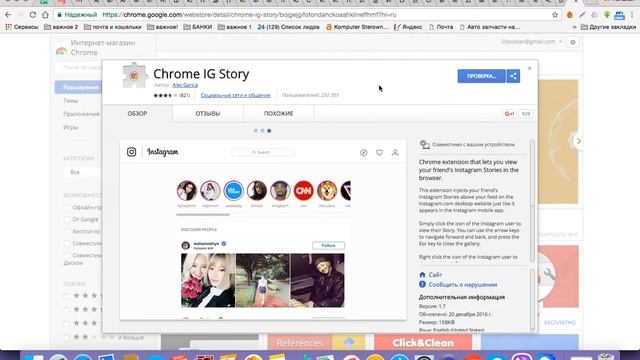Open the Авто запчасти bookmark
Screen dimensions: 640x360
[489, 27]
